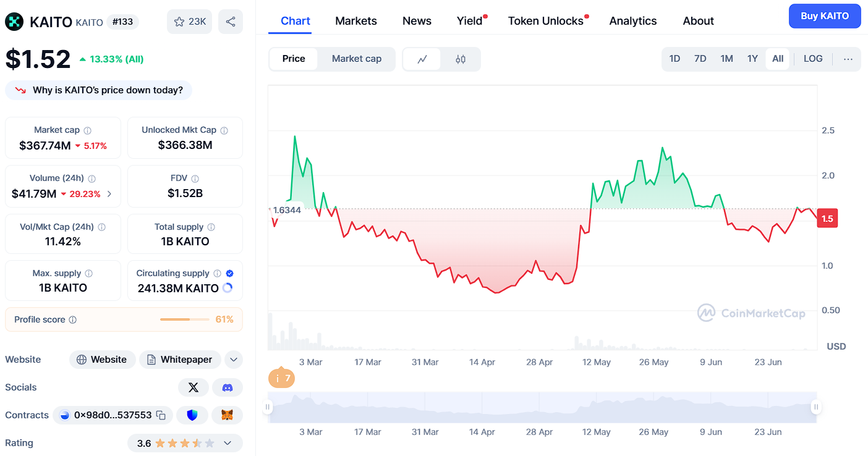Screen dimensions: 868x456
Task: Open the X (Twitter) social link
Action: click(x=194, y=387)
